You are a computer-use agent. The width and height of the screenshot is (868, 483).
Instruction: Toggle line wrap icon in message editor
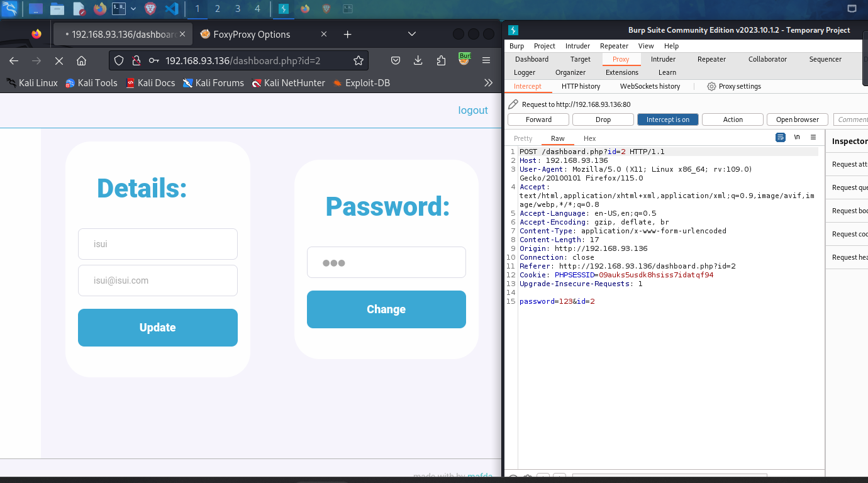(781, 138)
